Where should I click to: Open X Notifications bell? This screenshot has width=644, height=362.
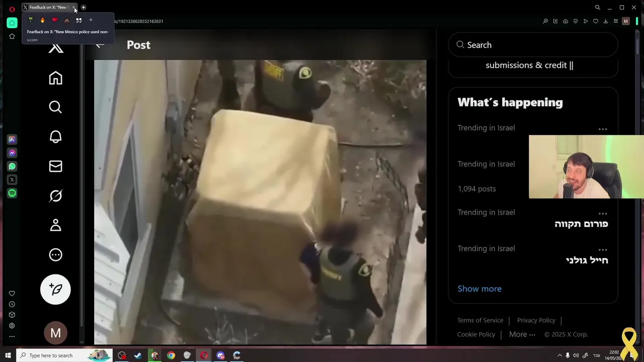click(x=55, y=137)
